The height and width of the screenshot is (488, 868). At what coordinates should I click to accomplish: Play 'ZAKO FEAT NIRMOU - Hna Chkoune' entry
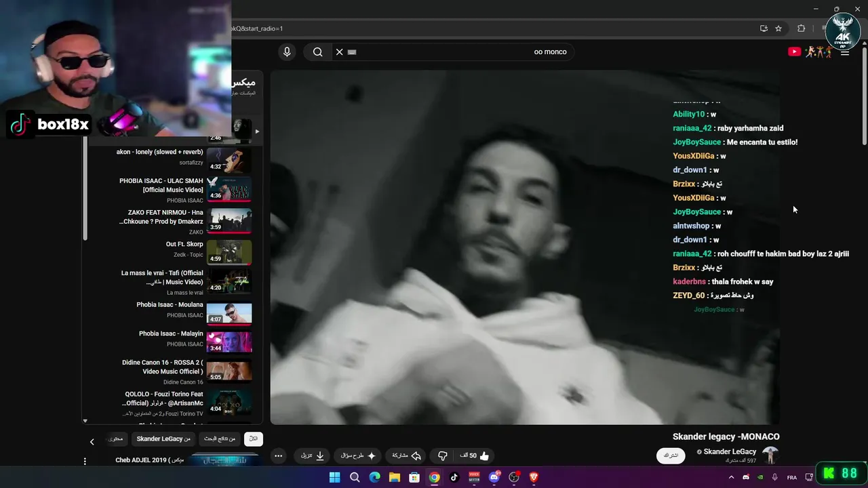point(161,217)
